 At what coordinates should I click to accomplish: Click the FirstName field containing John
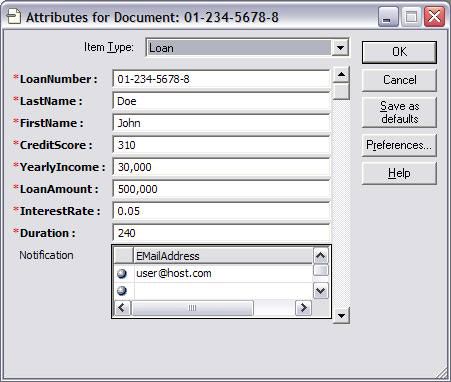(x=221, y=123)
